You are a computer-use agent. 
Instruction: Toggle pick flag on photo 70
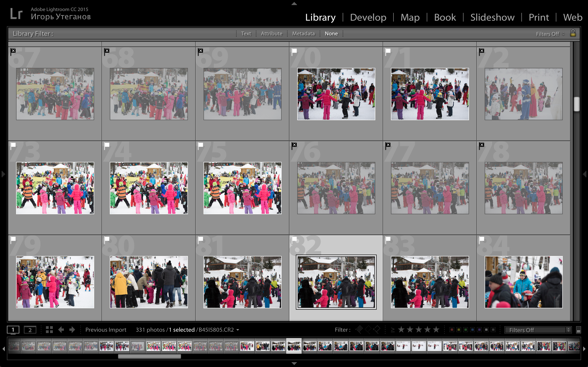294,51
